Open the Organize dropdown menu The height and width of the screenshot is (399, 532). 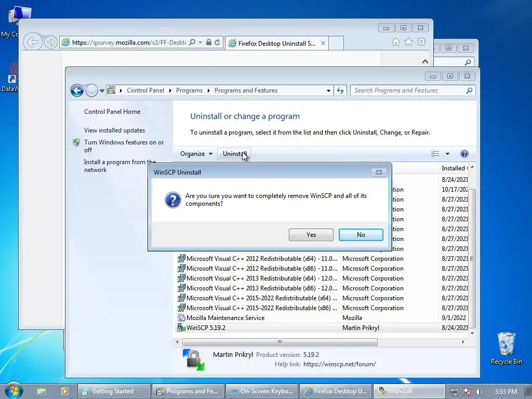tap(196, 154)
